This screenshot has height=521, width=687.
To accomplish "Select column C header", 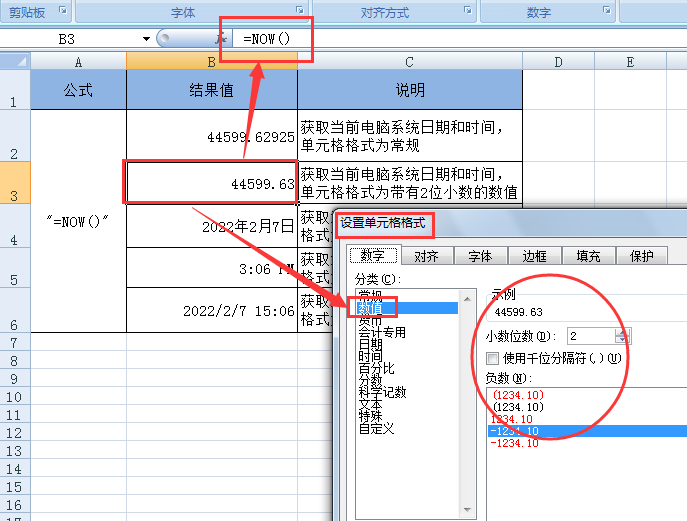I will pyautogui.click(x=410, y=62).
